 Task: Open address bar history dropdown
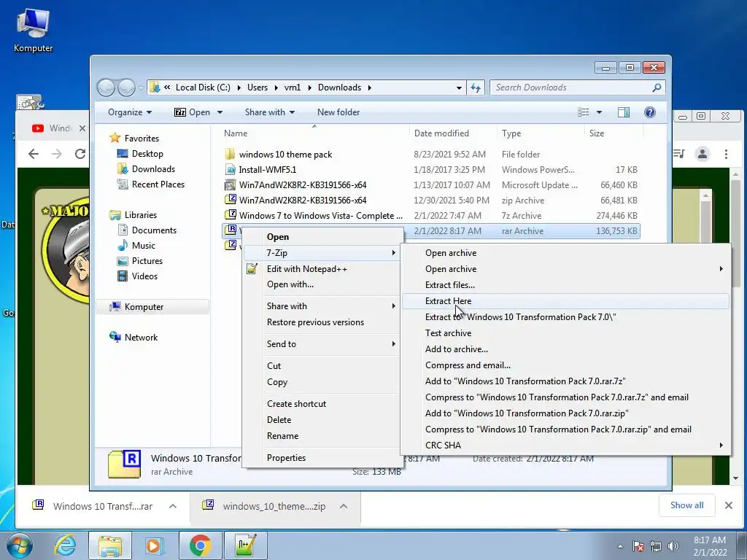coord(459,87)
